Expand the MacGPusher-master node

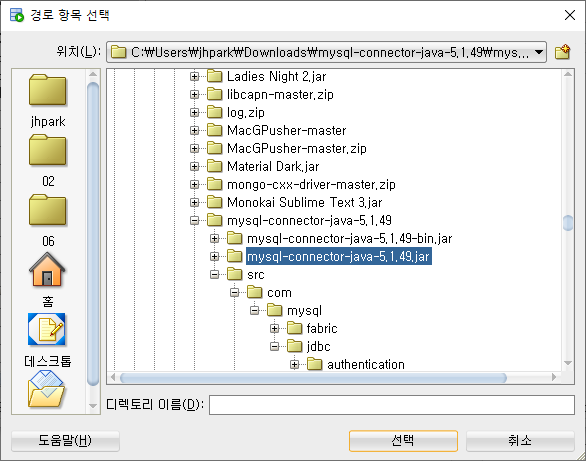(194, 130)
